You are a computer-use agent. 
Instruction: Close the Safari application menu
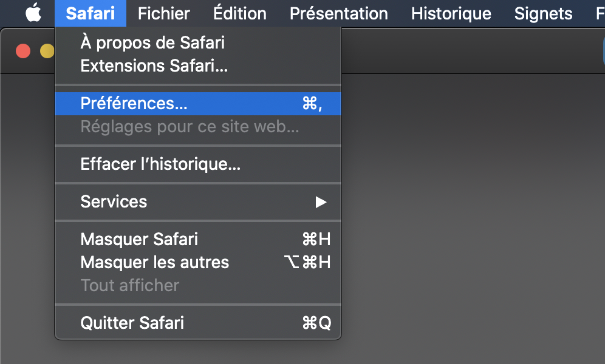coord(90,13)
